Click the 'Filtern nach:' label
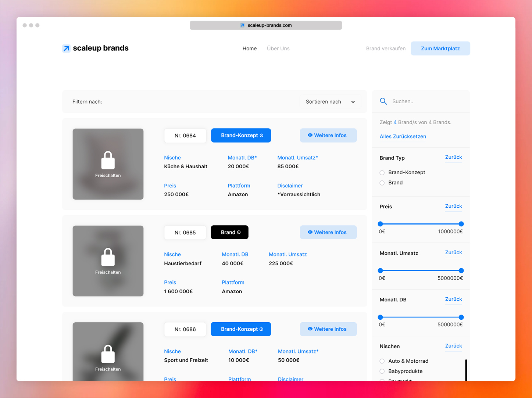This screenshot has height=398, width=532. pyautogui.click(x=87, y=102)
